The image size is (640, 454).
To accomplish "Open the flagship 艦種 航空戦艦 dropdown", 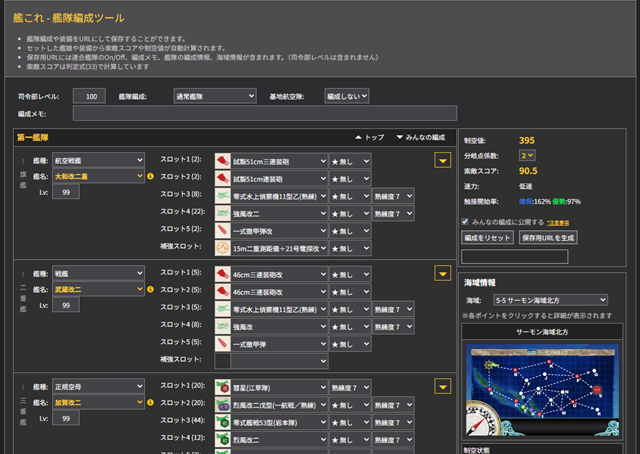I will (98, 160).
